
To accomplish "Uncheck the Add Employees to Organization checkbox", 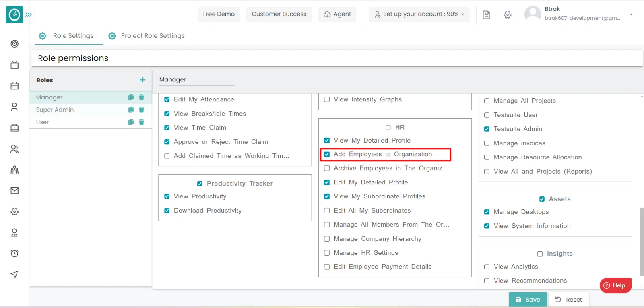I will 327,154.
